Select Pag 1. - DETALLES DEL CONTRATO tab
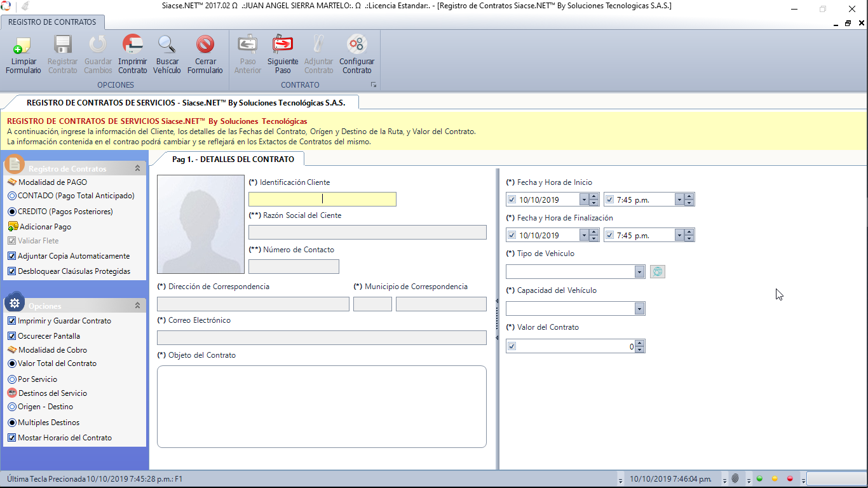This screenshot has width=868, height=488. click(x=233, y=159)
